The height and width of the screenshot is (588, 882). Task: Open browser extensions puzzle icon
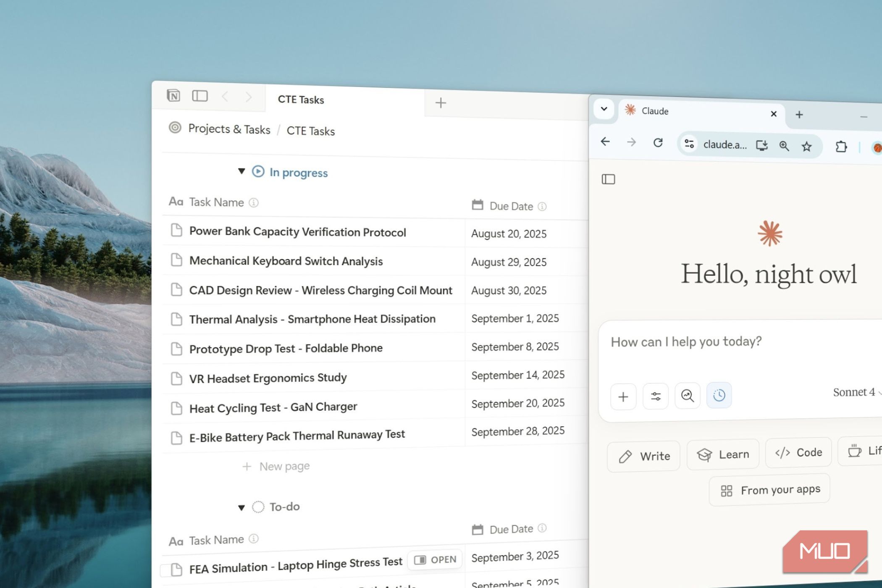[x=841, y=147]
